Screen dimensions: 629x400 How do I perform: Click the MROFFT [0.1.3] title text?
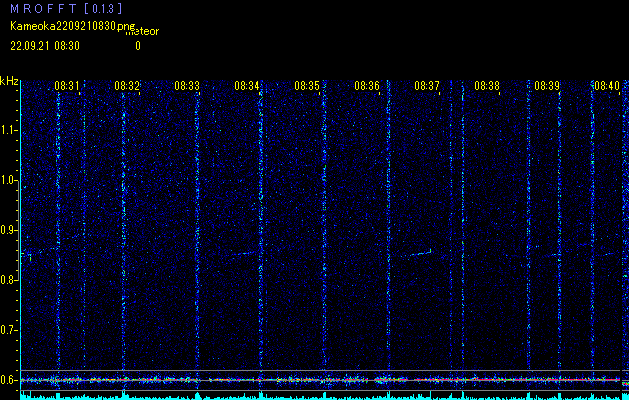tap(66, 9)
